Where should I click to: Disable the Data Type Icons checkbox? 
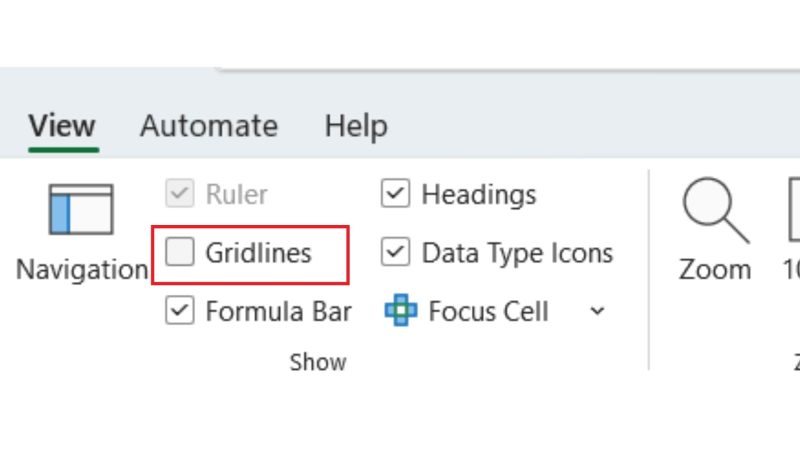[x=395, y=252]
